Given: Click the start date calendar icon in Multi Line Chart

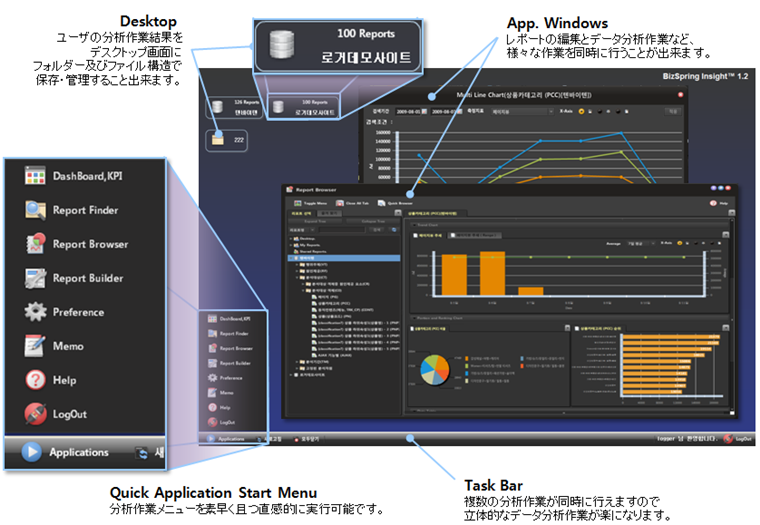Looking at the screenshot, I should pyautogui.click(x=425, y=111).
